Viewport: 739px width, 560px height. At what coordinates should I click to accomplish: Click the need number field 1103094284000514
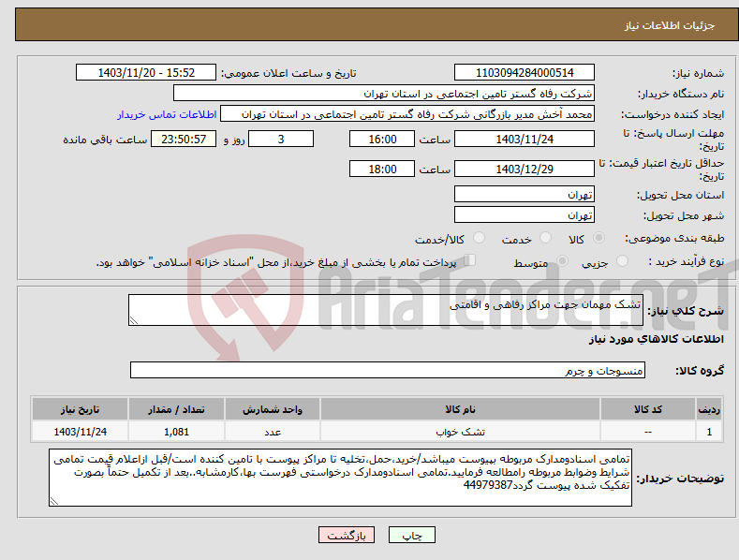525,73
